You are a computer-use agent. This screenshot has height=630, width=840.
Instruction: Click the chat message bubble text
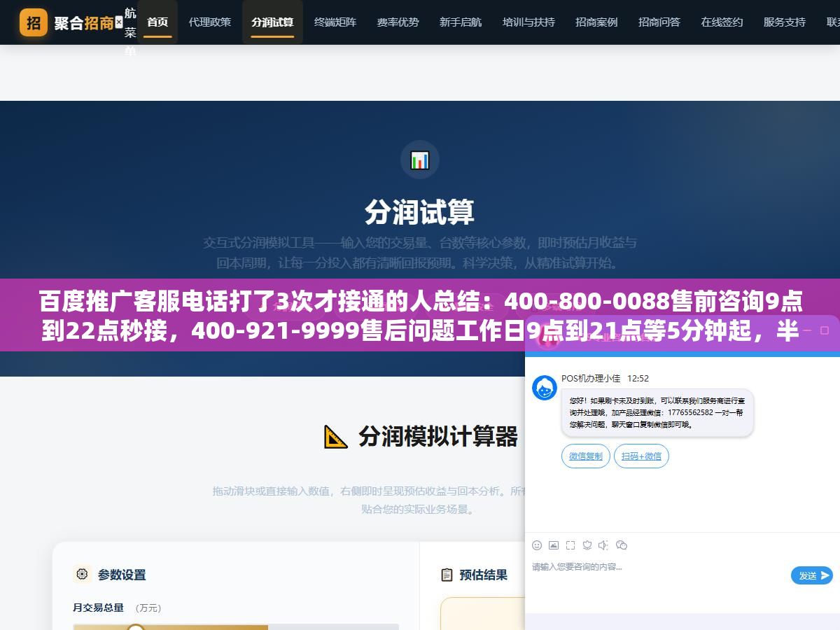657,413
